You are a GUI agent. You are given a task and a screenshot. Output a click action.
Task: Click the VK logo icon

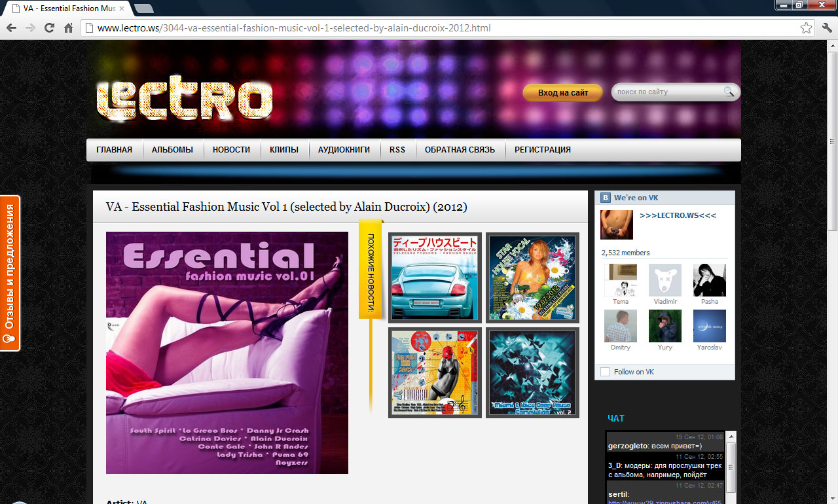pyautogui.click(x=606, y=198)
